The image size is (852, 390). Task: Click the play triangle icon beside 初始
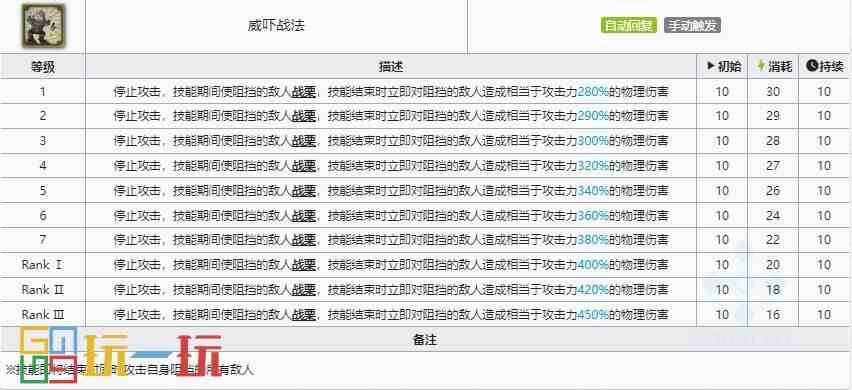pos(711,66)
